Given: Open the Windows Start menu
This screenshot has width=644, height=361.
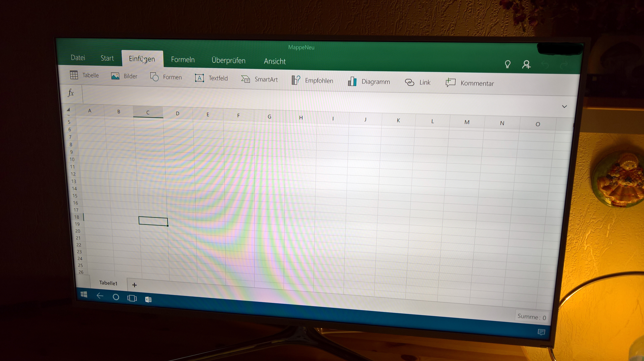Looking at the screenshot, I should 84,294.
